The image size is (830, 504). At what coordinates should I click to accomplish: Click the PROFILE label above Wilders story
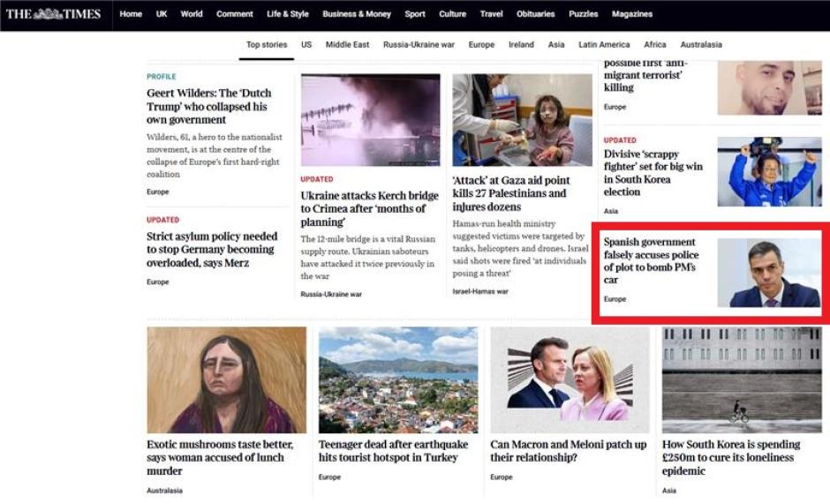[x=162, y=77]
